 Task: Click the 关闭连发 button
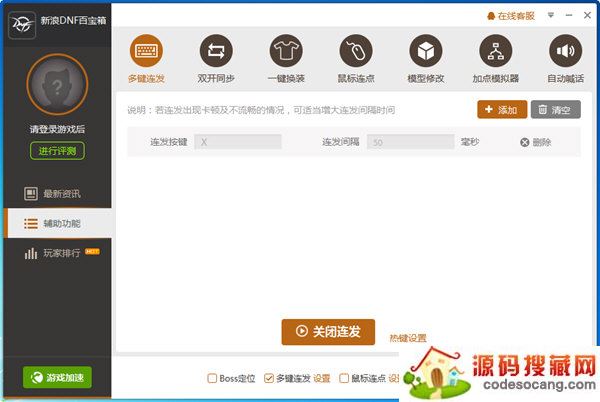tap(328, 332)
